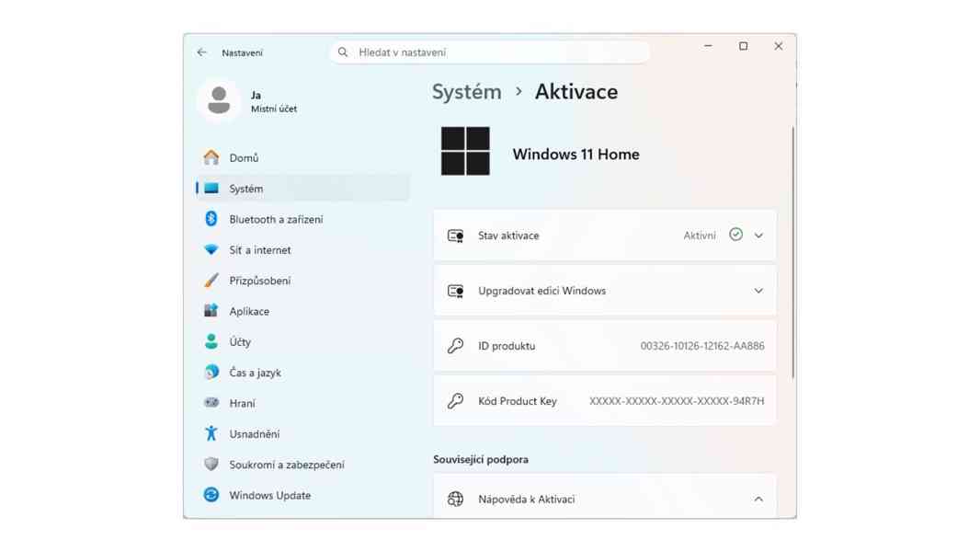Collapse the Nápověda k Aktivaci section

[758, 499]
